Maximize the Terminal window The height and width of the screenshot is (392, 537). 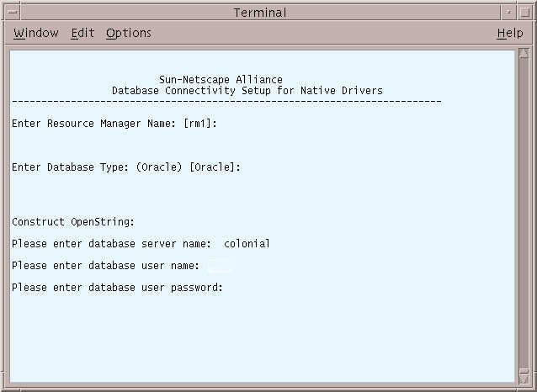click(x=524, y=13)
